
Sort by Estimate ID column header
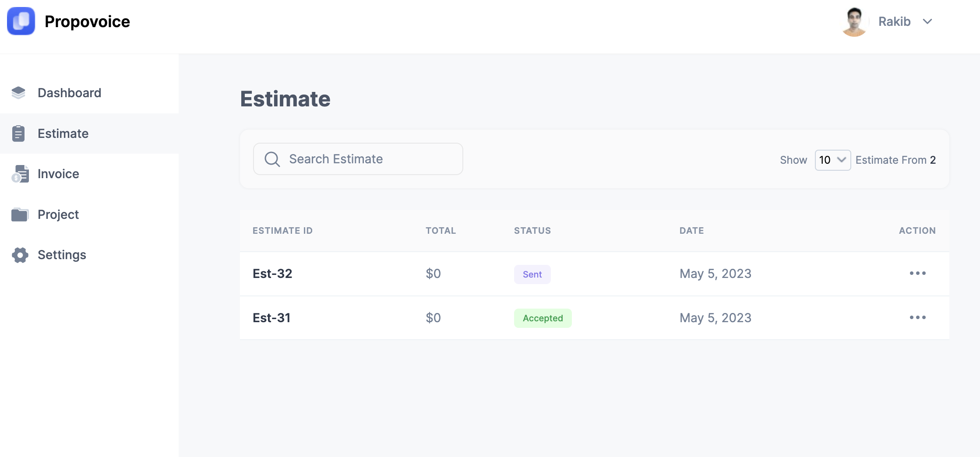282,231
